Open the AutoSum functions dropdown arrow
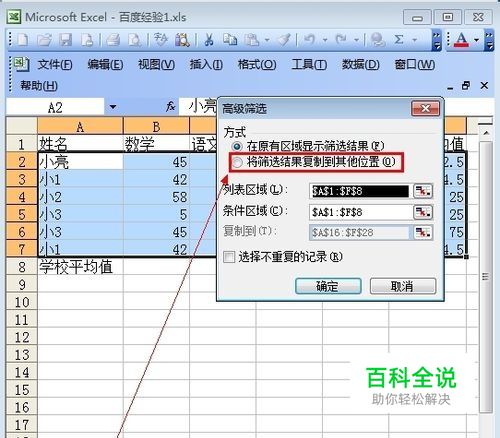This screenshot has width=500, height=438. point(415,40)
